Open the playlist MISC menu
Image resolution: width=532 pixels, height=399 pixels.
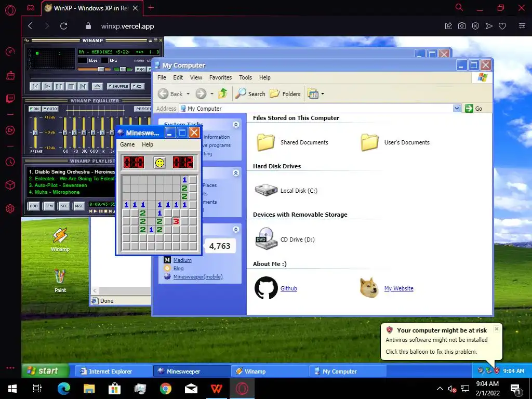(79, 206)
